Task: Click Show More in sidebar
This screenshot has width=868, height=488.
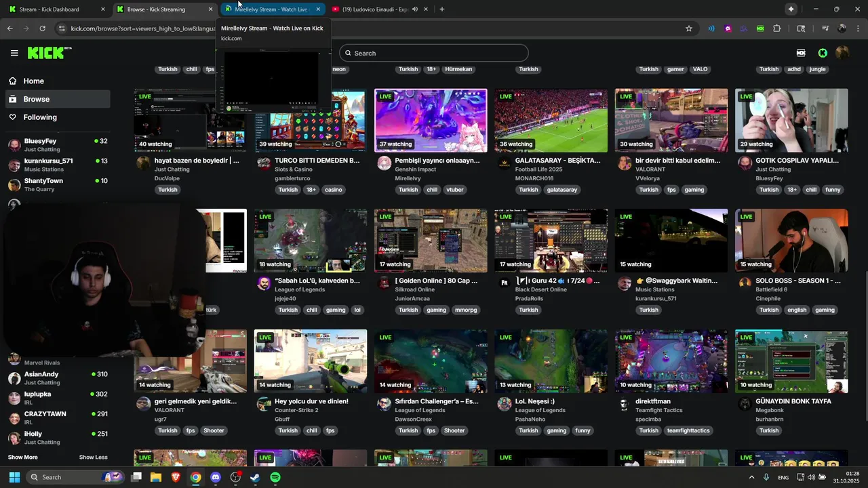Action: [x=23, y=457]
